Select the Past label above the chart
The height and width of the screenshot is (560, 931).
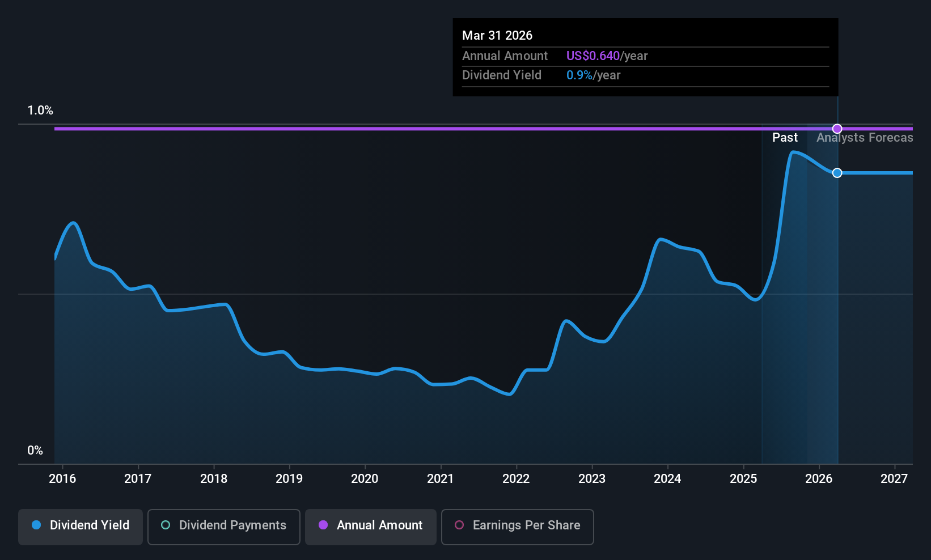coord(785,137)
